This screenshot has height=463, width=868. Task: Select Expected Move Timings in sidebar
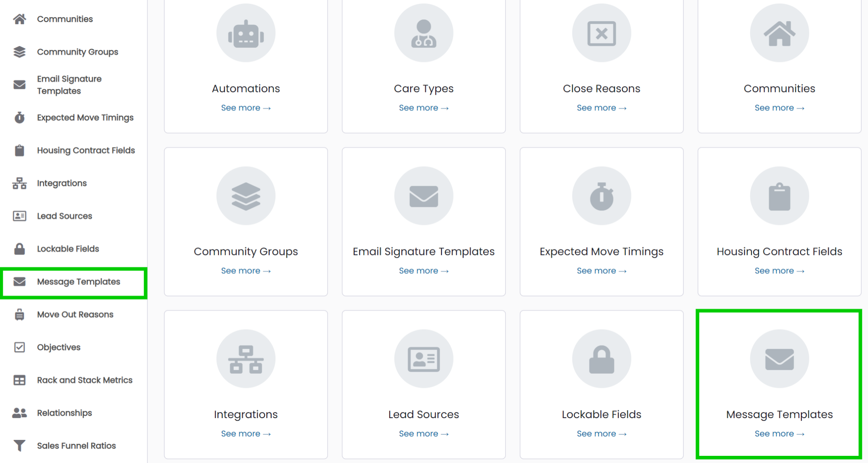pos(85,118)
